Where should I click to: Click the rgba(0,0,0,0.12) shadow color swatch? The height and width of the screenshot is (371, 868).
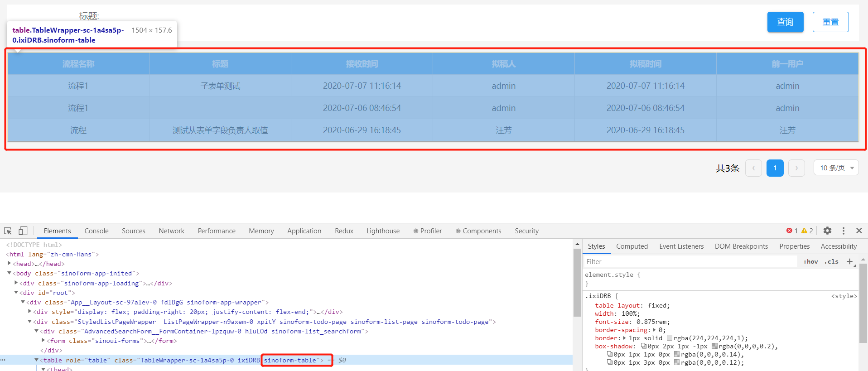click(x=677, y=362)
